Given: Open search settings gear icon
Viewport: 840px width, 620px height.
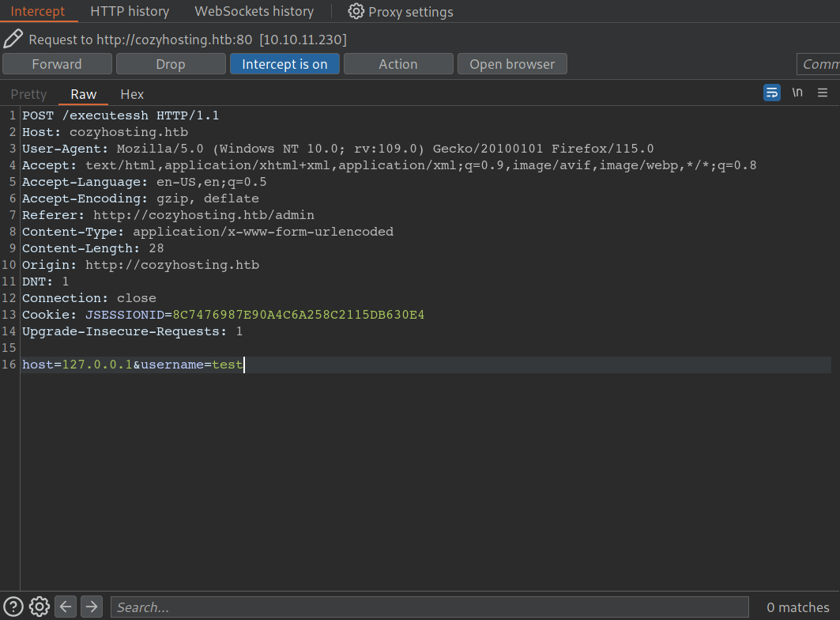Looking at the screenshot, I should (40, 607).
